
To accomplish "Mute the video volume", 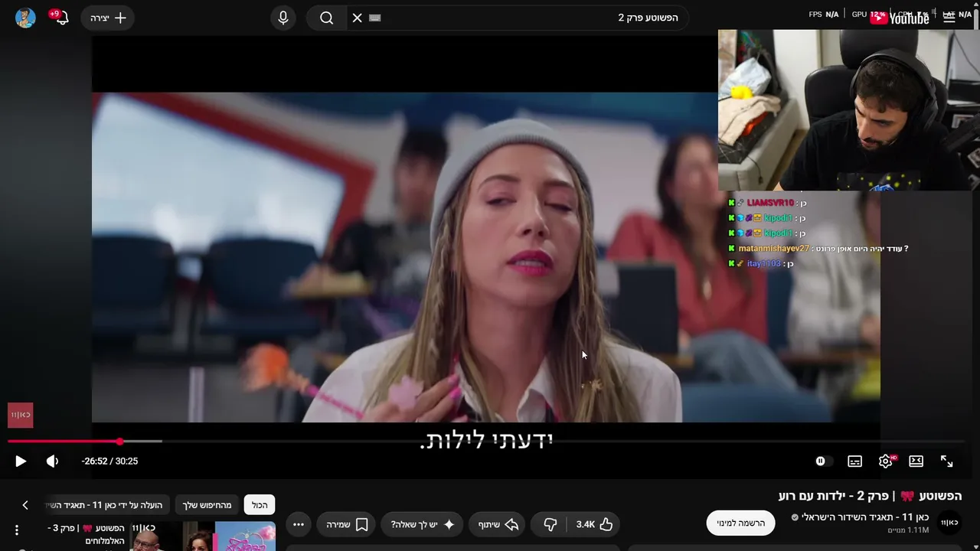I will coord(52,461).
